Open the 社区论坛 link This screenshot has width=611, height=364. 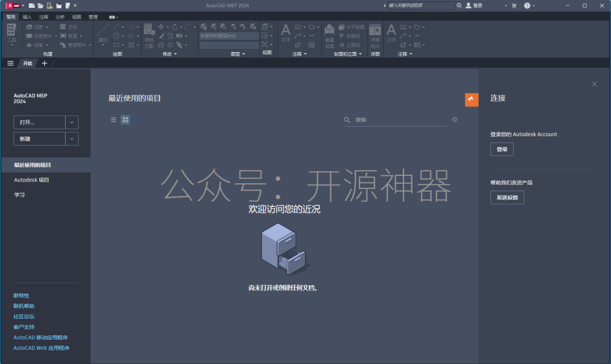coord(24,317)
